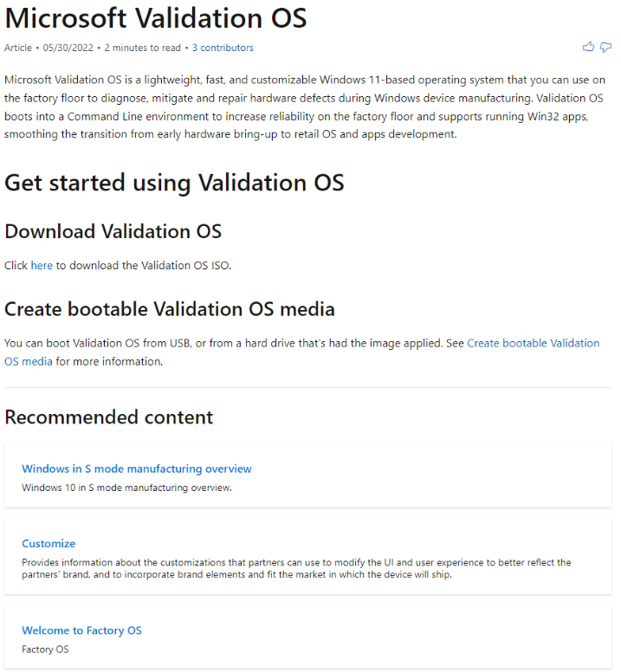621x672 pixels.
Task: Click the Microsoft Validation OS page title
Action: 156,17
